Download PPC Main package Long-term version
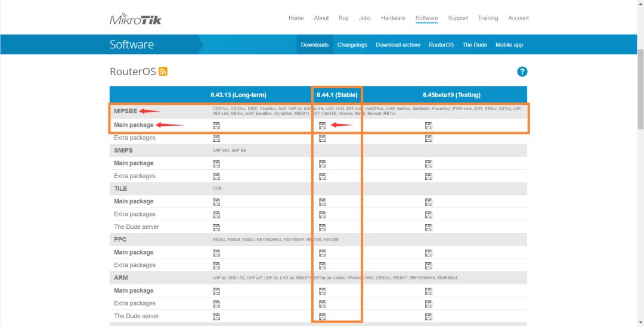The width and height of the screenshot is (644, 326). click(216, 253)
